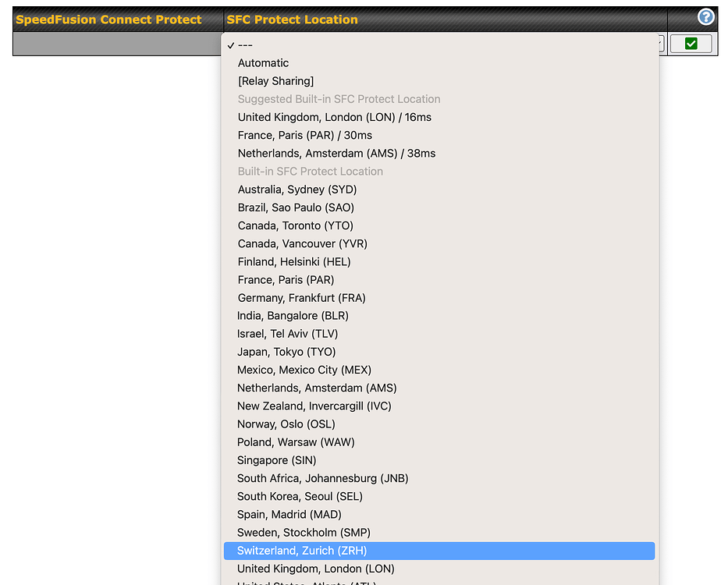This screenshot has height=585, width=728.
Task: Select Japan, Tokyo (TYO)
Action: [439, 352]
